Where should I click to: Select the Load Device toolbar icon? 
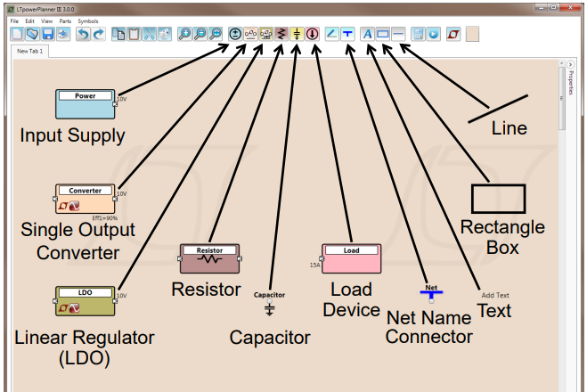312,34
